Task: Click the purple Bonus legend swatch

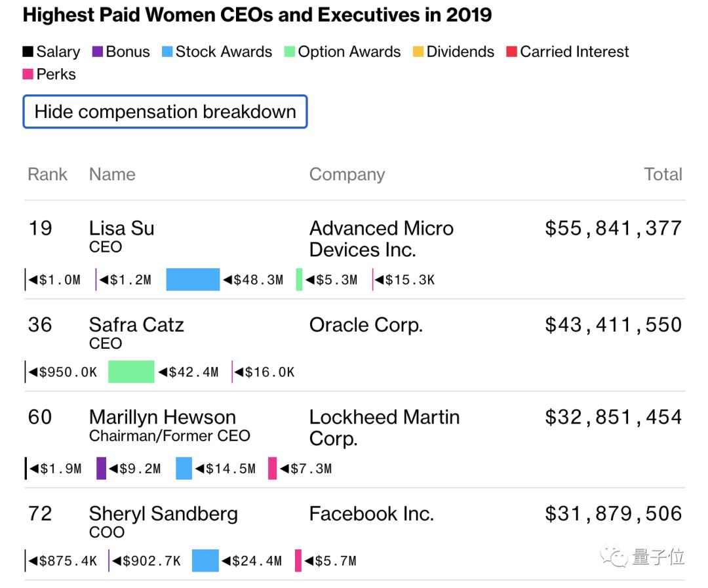Action: [98, 52]
